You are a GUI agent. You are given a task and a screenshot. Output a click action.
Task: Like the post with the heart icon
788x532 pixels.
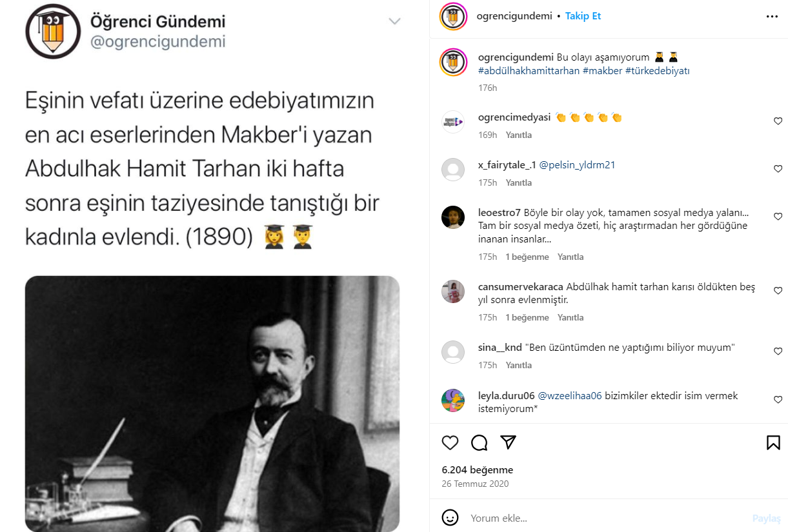coord(450,442)
